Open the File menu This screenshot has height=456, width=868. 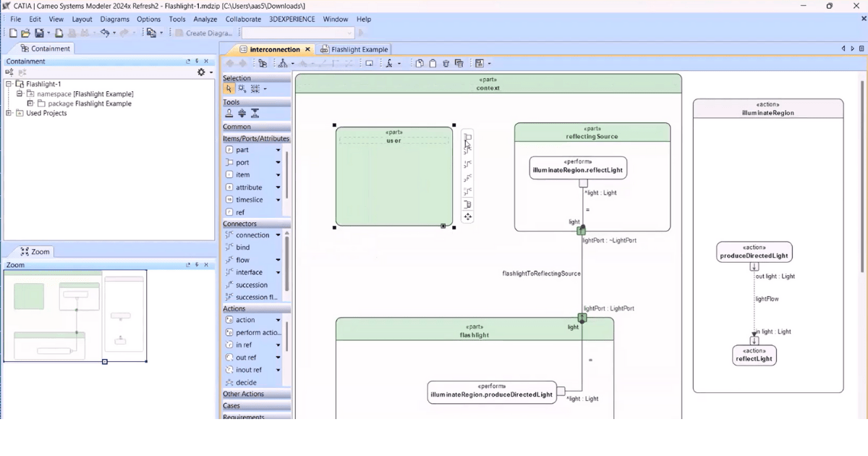pos(15,20)
